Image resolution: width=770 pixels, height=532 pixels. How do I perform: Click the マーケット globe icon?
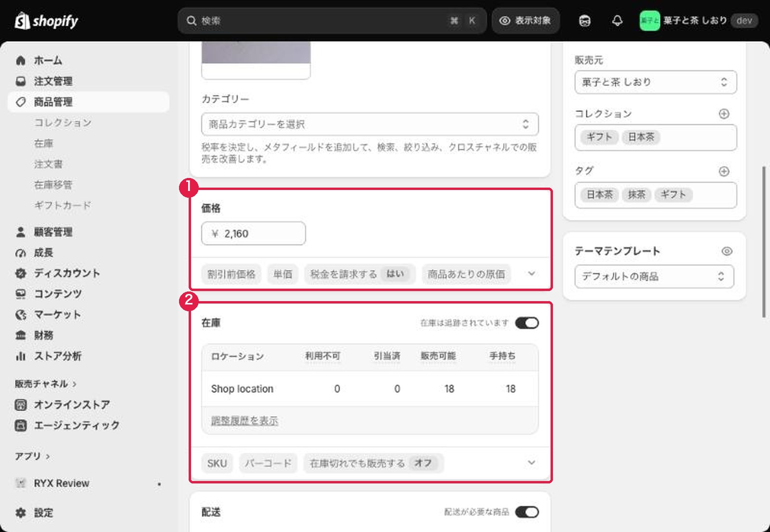pyautogui.click(x=21, y=315)
